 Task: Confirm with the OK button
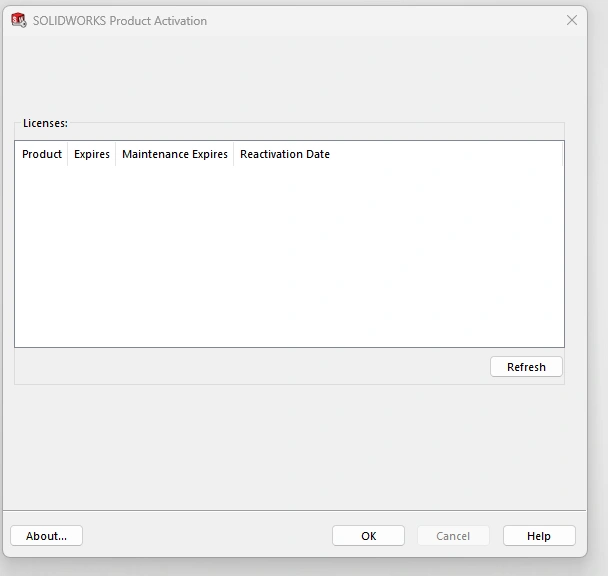[368, 536]
